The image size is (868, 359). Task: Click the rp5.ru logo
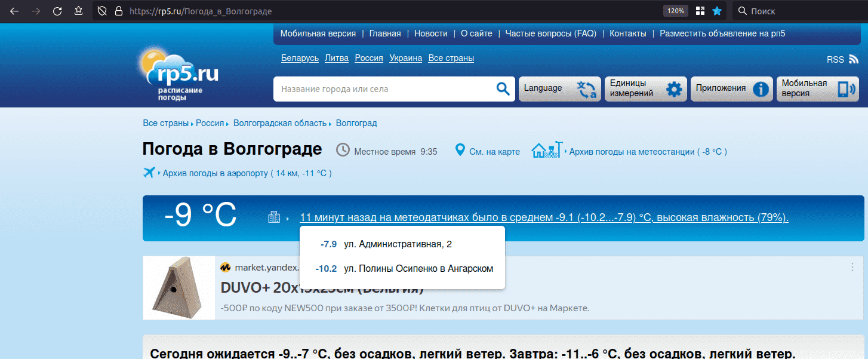178,73
